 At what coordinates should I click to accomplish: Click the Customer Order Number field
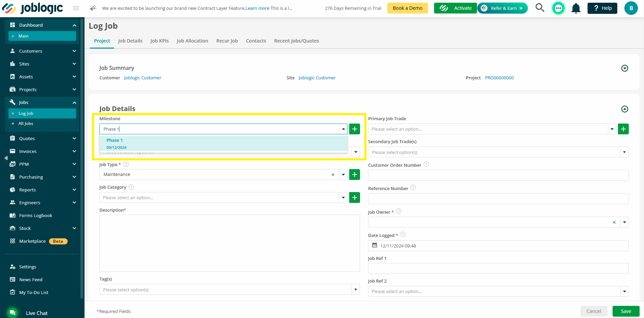(x=498, y=175)
